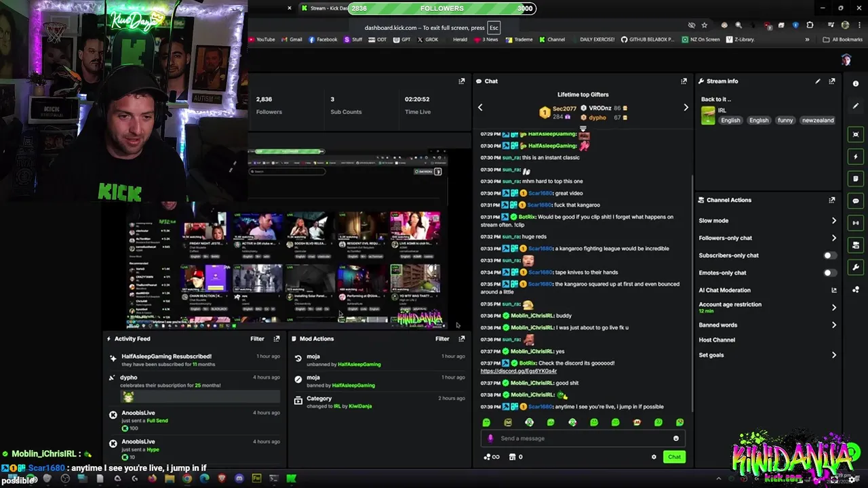Open Trademe bookmark
Image resolution: width=868 pixels, height=488 pixels.
[519, 39]
